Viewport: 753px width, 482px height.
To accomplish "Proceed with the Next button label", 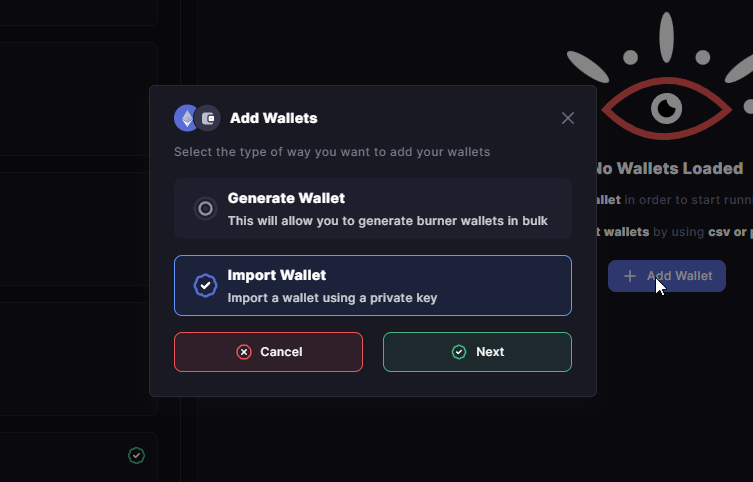I will pyautogui.click(x=490, y=352).
